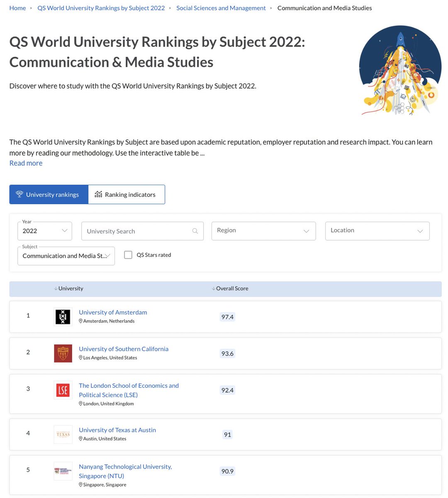Click rank number 3 in the table

pos(28,388)
